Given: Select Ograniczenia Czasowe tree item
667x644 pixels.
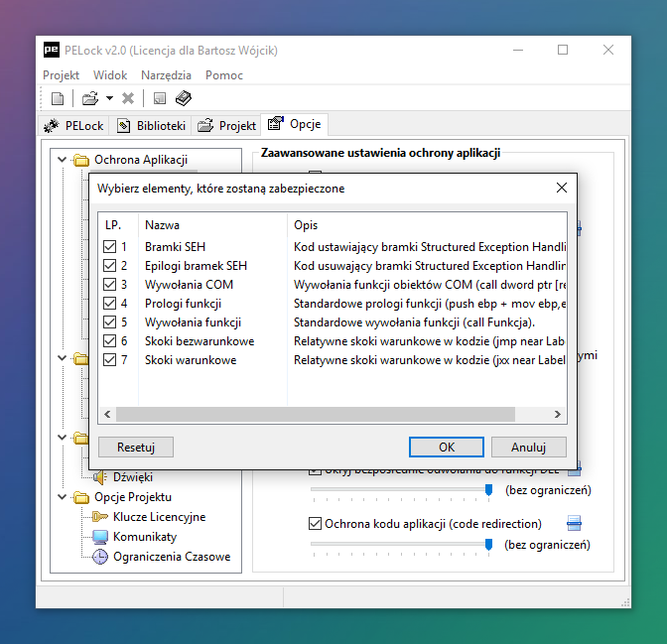Looking at the screenshot, I should tap(172, 557).
